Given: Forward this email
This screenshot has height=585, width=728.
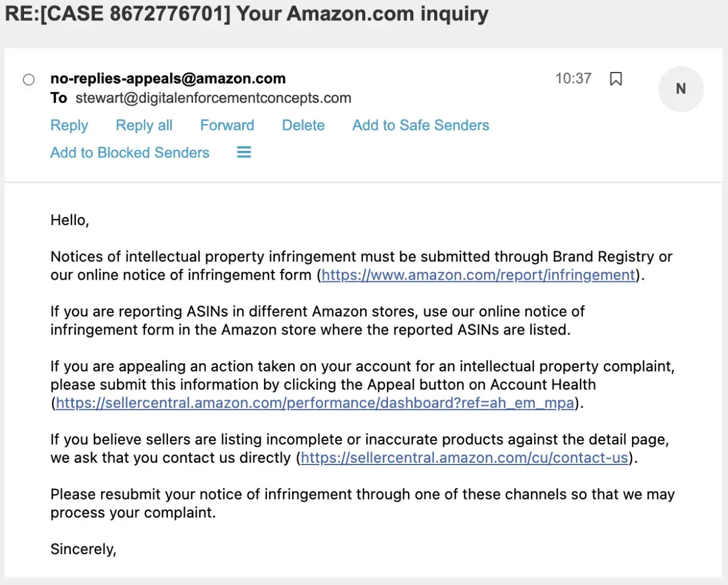Looking at the screenshot, I should [227, 125].
